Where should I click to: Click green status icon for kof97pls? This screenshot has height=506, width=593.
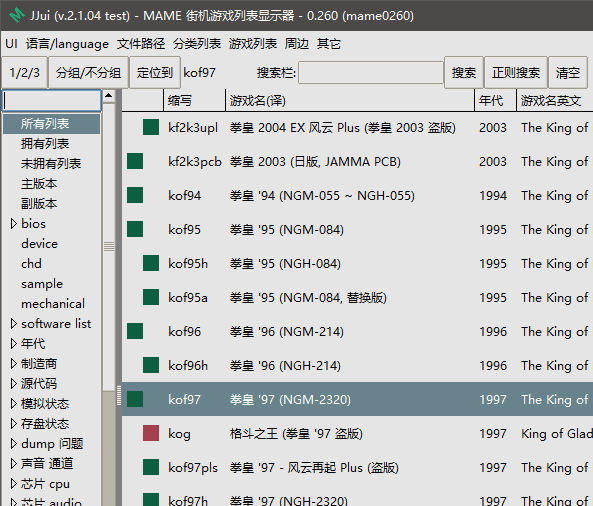pos(151,467)
